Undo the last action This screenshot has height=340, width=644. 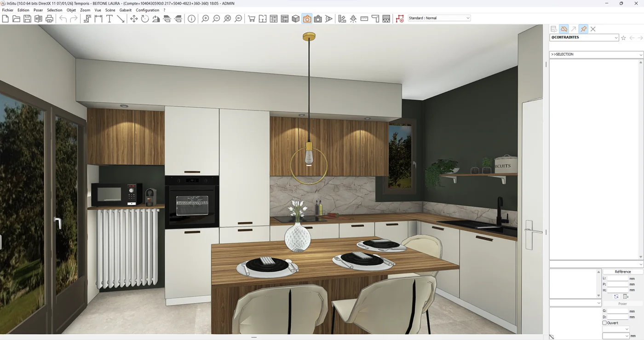pos(63,18)
